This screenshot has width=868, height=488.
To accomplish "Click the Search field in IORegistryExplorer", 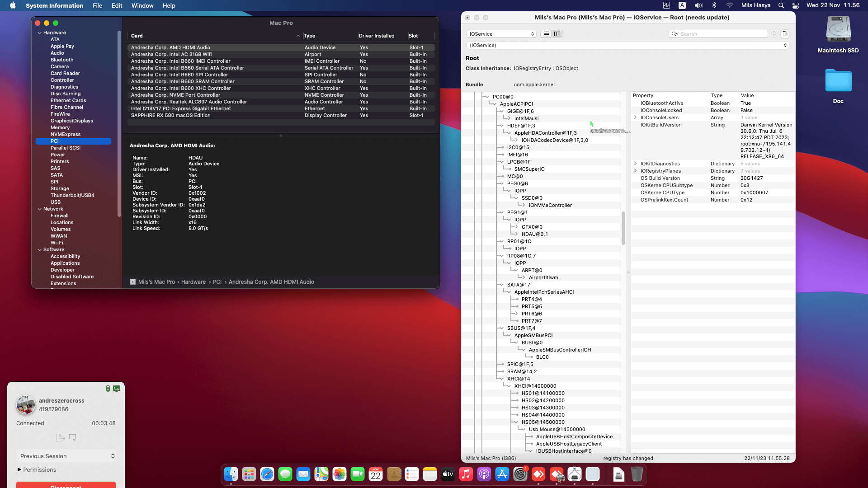I will tap(718, 34).
